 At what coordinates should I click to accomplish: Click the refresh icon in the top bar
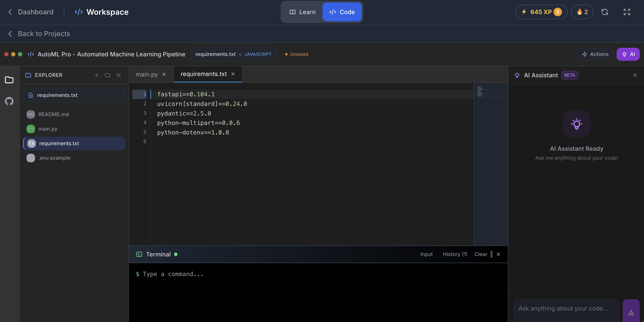[x=605, y=12]
